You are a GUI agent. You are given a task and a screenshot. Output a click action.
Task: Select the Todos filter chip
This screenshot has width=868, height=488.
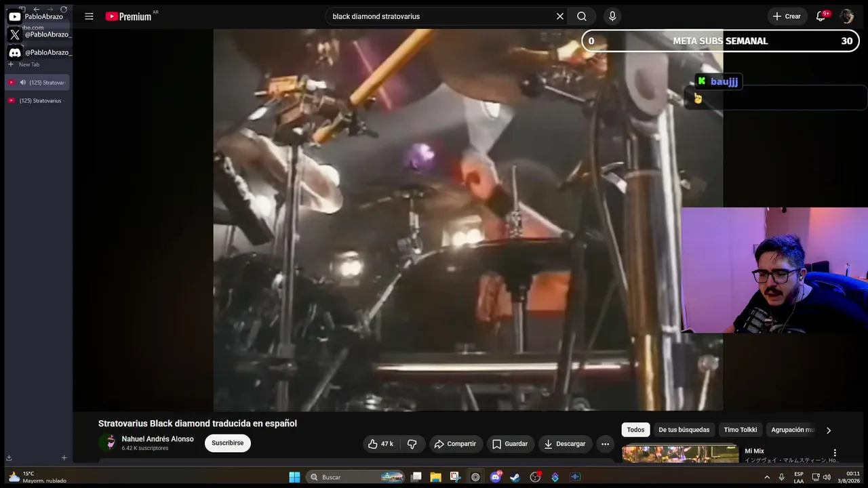(635, 430)
